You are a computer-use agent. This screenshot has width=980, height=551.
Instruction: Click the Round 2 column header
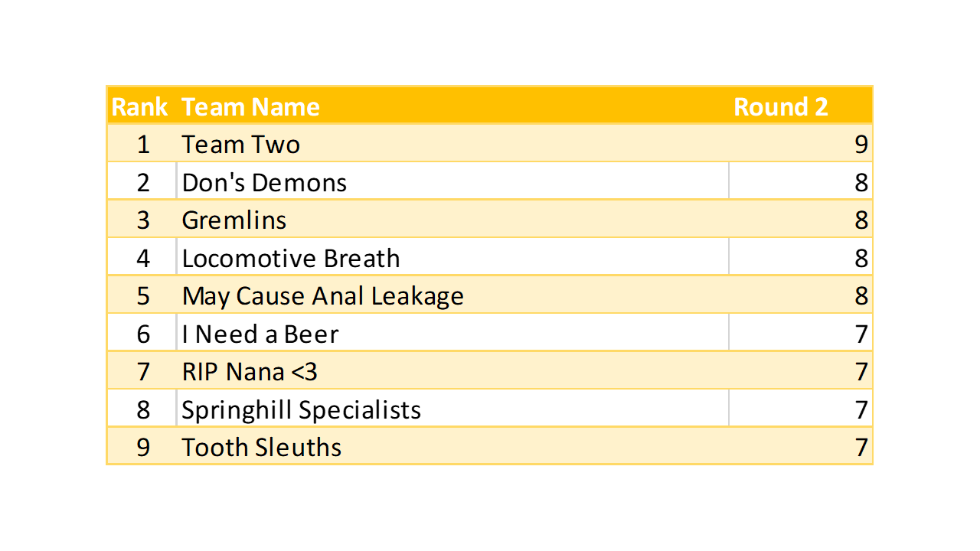click(781, 106)
